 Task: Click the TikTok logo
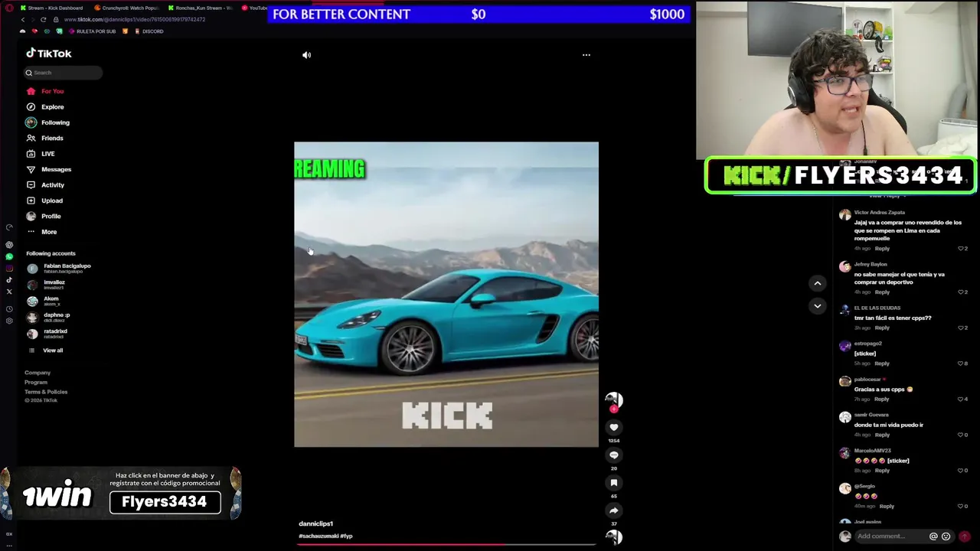[49, 54]
